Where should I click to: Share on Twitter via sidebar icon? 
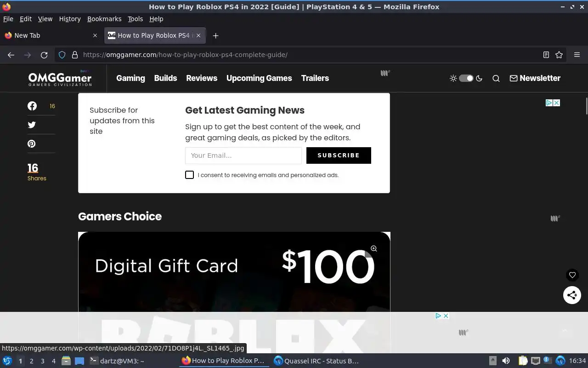(x=32, y=125)
